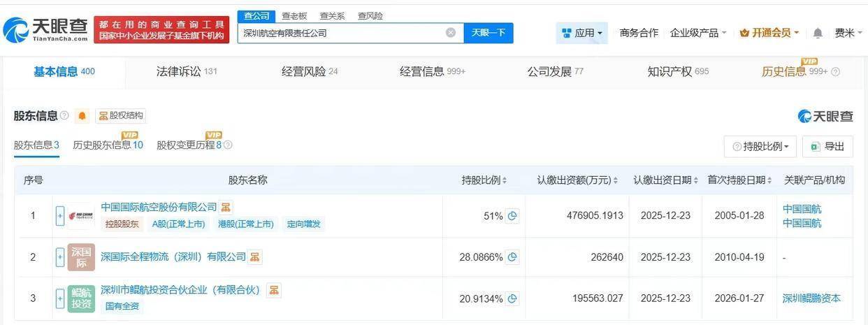Select the 历史股东信息 sub-tab
The width and height of the screenshot is (868, 325).
[x=108, y=145]
